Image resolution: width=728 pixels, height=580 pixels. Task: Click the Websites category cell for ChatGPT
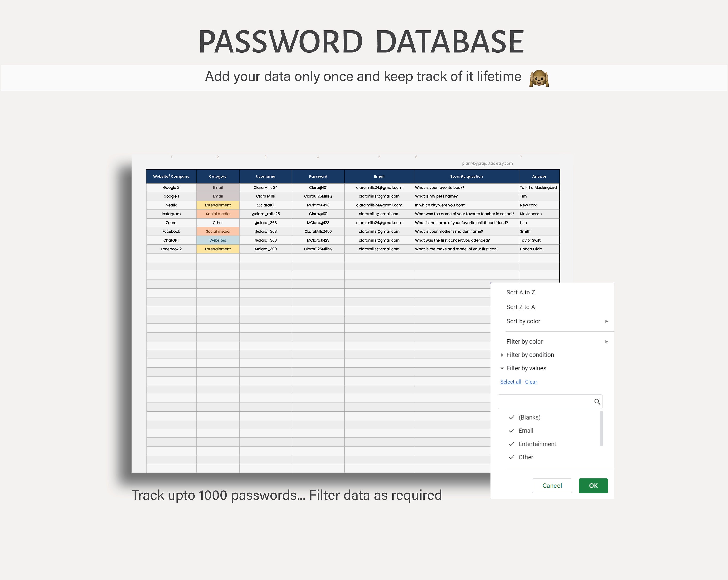[217, 240]
